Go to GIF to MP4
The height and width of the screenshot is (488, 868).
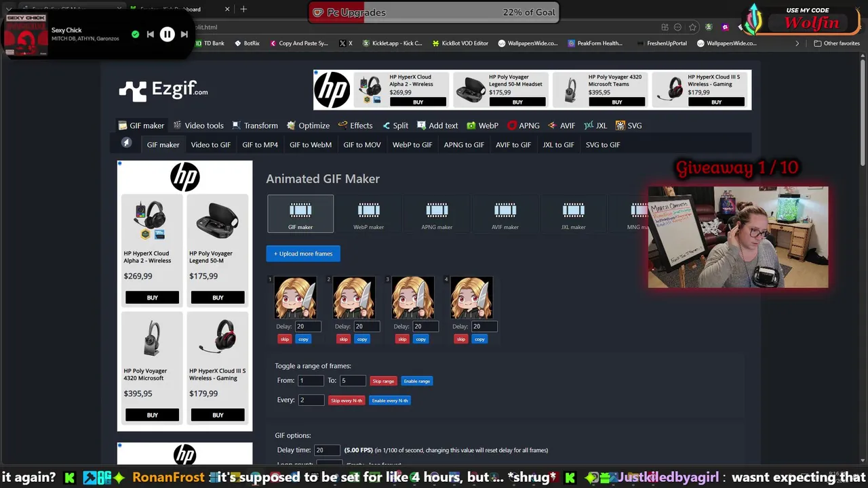point(260,144)
